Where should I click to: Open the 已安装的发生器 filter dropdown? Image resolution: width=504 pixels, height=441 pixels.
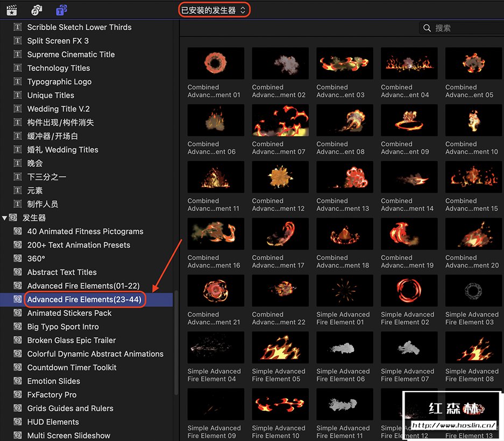coord(214,10)
